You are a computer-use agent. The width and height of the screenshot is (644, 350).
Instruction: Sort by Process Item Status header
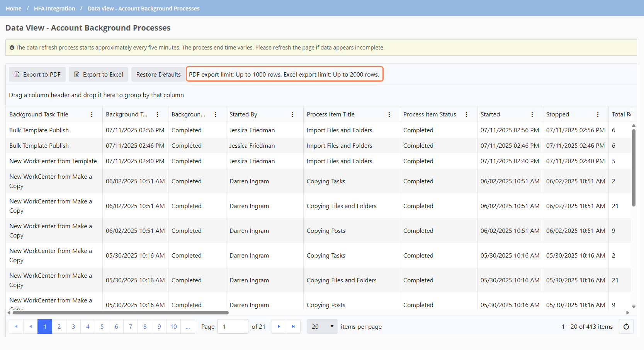pos(430,114)
